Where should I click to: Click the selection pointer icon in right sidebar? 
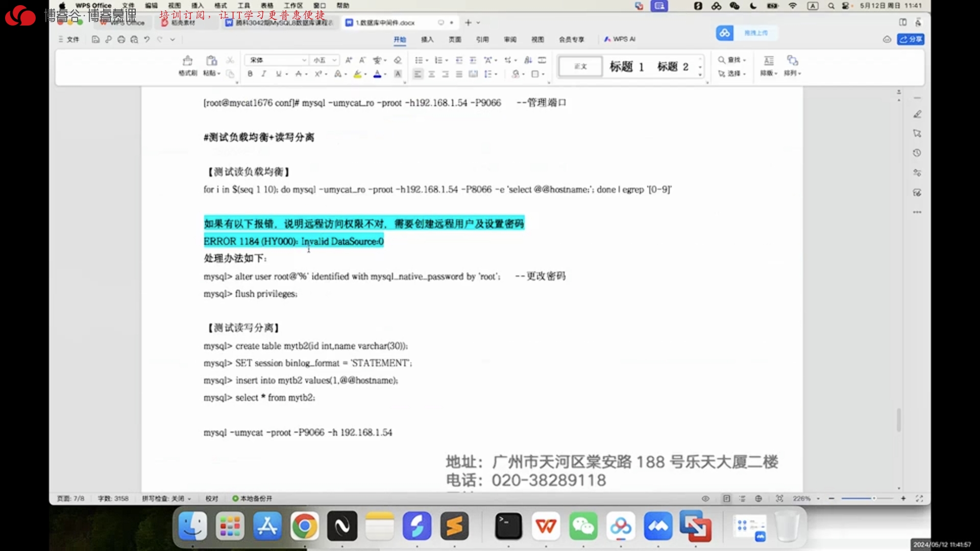coord(917,134)
